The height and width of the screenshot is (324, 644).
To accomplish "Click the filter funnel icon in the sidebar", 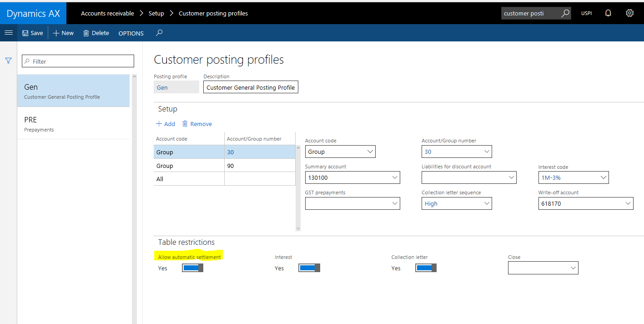I will click(8, 61).
